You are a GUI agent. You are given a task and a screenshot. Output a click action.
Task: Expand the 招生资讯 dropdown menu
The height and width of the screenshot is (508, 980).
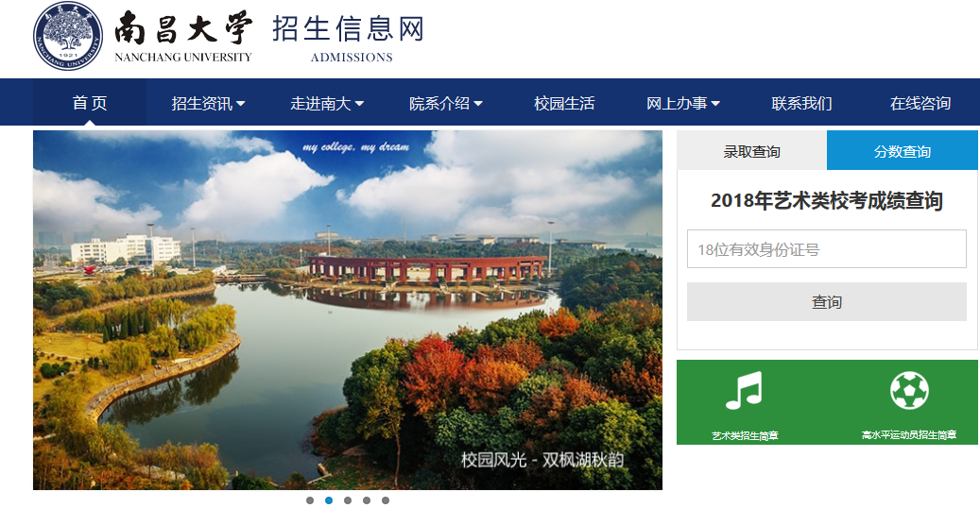click(208, 103)
